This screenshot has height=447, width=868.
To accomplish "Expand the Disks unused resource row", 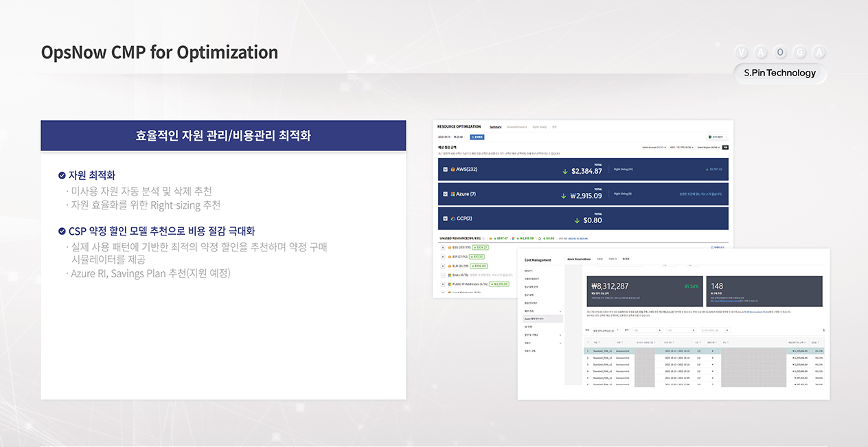I will tap(443, 275).
